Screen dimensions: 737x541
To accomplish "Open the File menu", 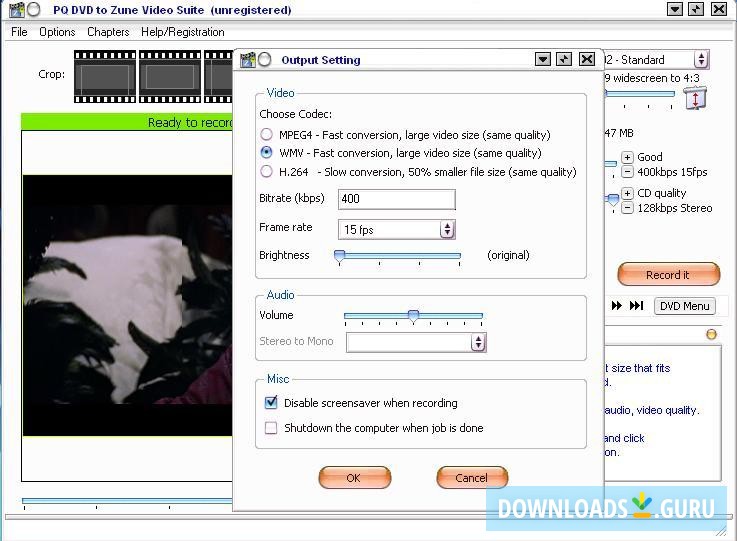I will click(x=19, y=32).
